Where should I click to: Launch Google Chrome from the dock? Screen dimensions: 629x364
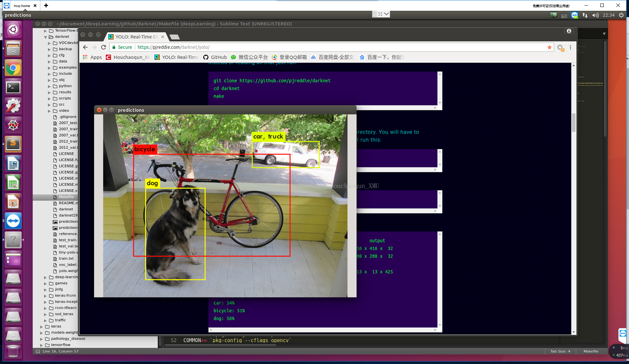13,68
